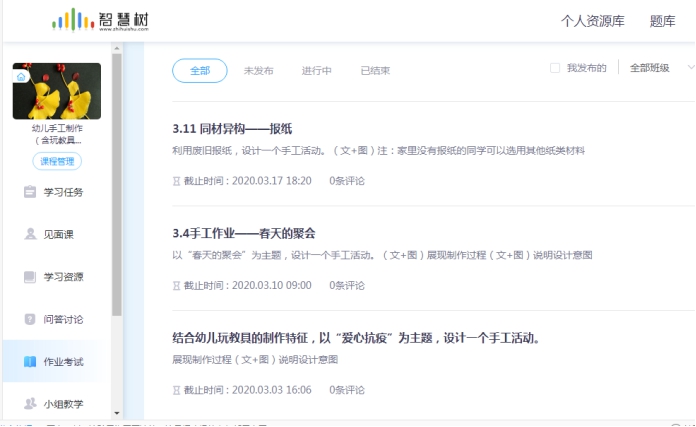Click the sidebar scrollbar down arrow

click(116, 412)
